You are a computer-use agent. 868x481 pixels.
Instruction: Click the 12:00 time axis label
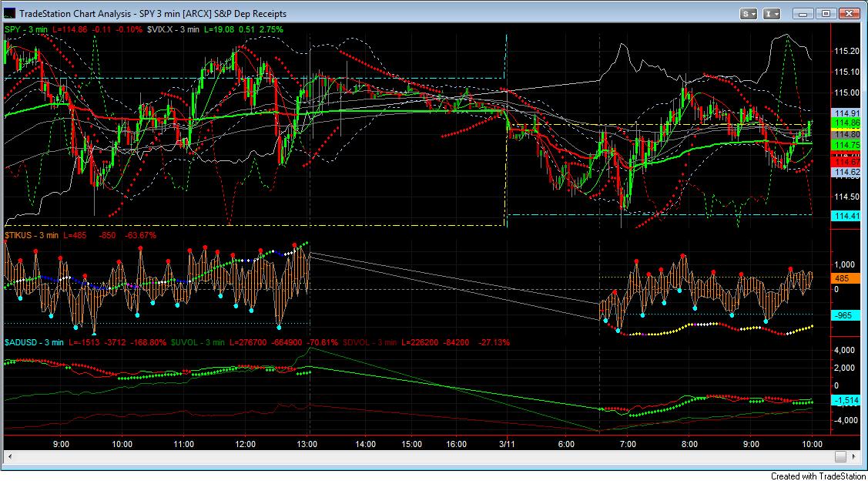245,444
